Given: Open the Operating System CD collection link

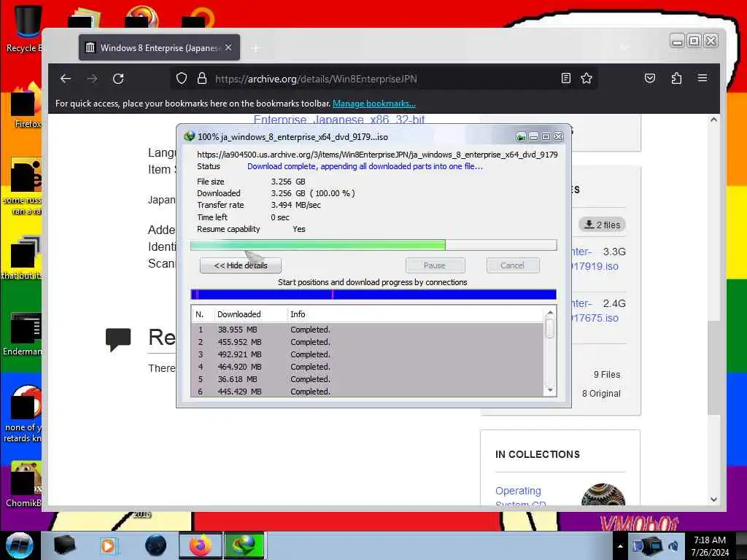Looking at the screenshot, I should [519, 496].
